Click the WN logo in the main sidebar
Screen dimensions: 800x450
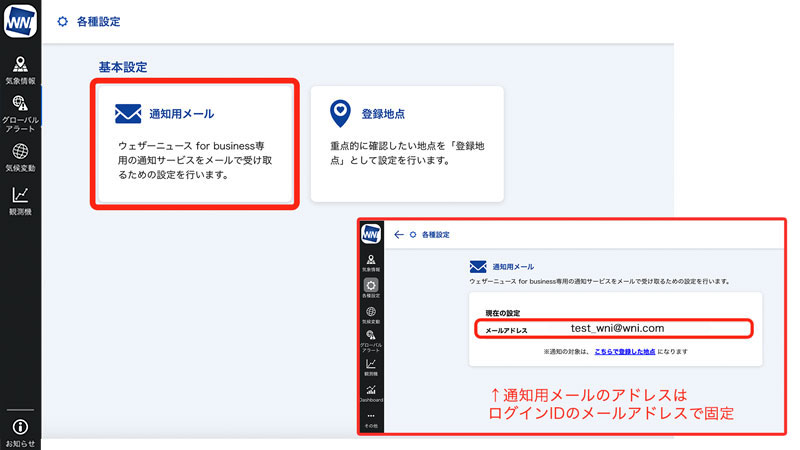(x=20, y=21)
